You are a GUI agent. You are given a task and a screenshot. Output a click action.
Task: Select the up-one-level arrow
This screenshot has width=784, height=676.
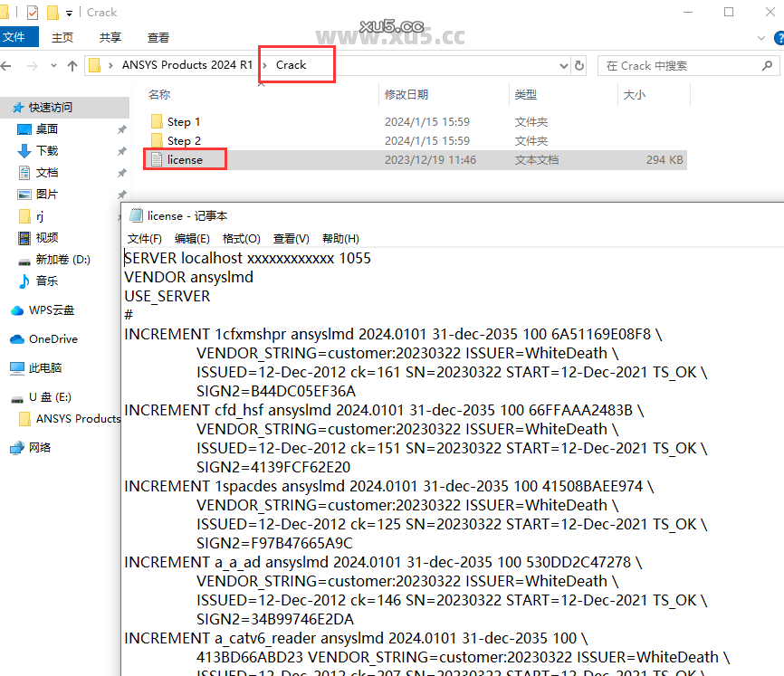(x=72, y=65)
